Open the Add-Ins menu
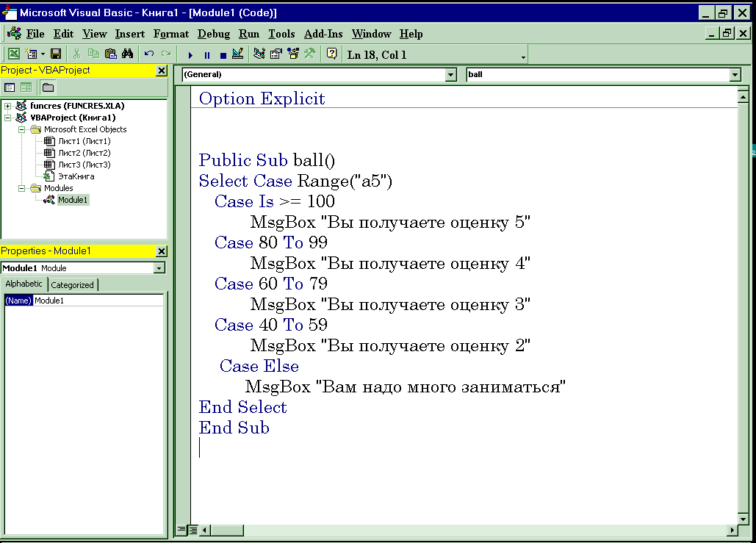The width and height of the screenshot is (756, 543). [323, 34]
